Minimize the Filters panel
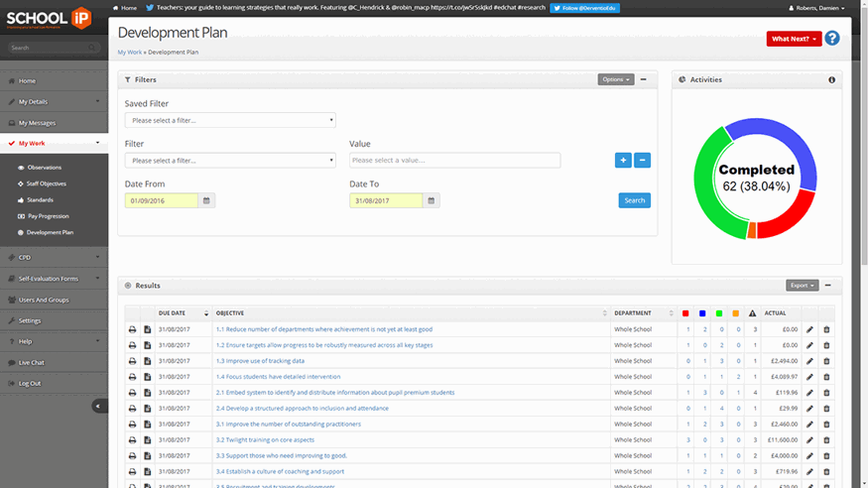868x488 pixels. 643,79
